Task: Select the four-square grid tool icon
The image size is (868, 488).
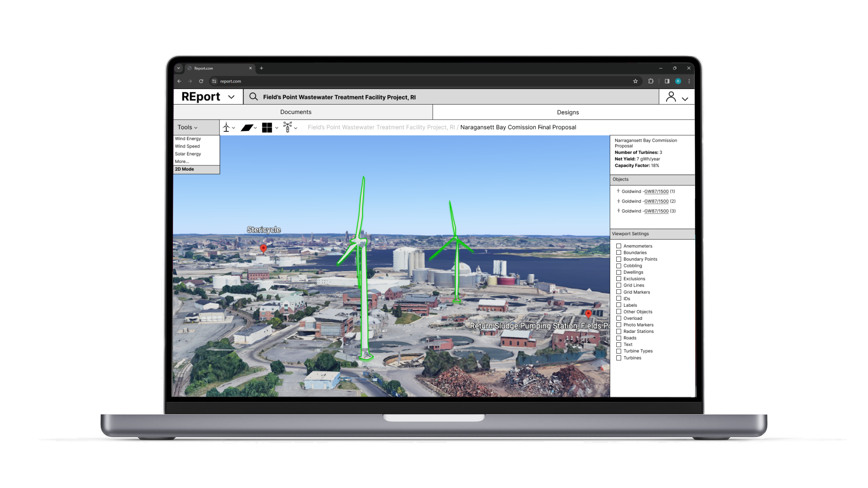Action: pyautogui.click(x=267, y=128)
